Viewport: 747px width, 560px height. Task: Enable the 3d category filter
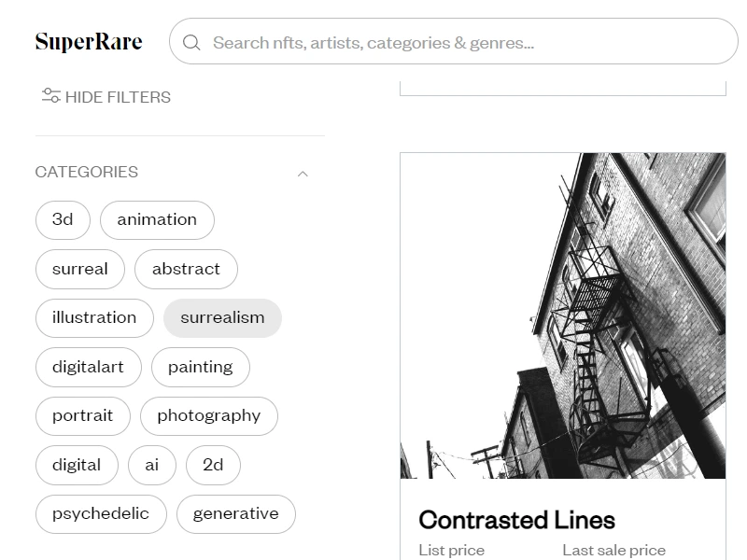63,220
